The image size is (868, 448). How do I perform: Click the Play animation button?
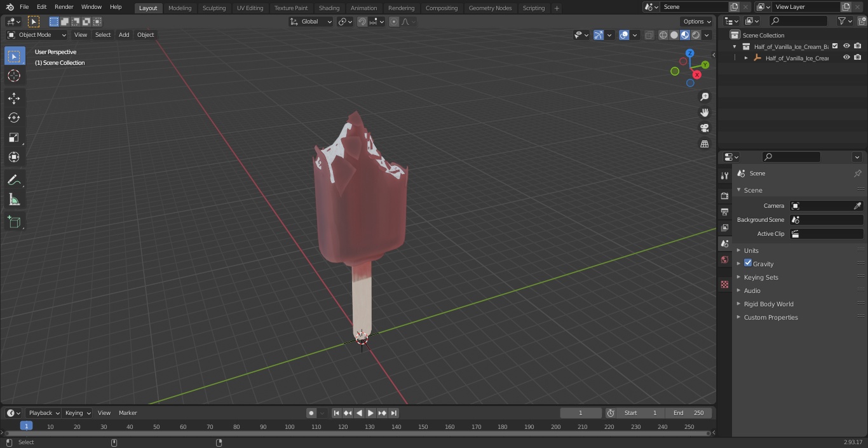[371, 413]
